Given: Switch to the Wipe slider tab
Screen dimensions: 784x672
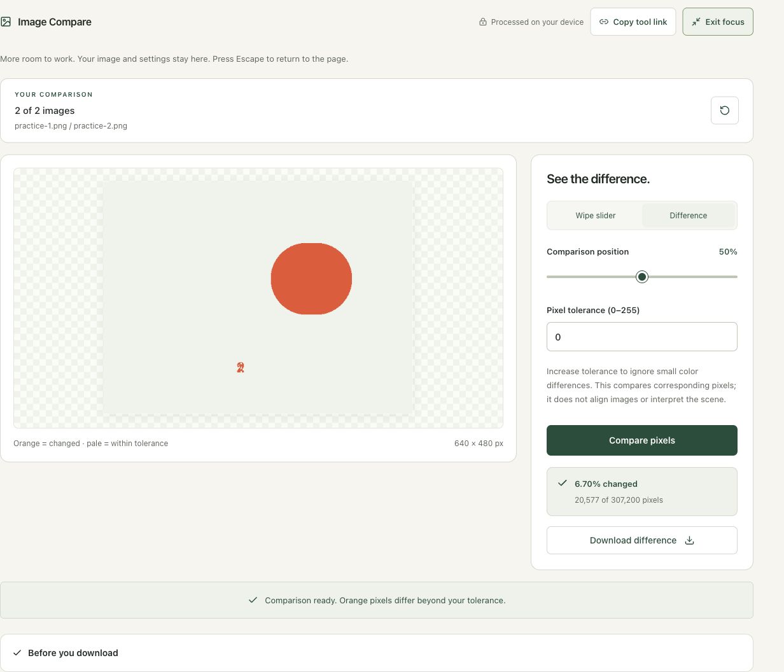Looking at the screenshot, I should click(x=596, y=216).
